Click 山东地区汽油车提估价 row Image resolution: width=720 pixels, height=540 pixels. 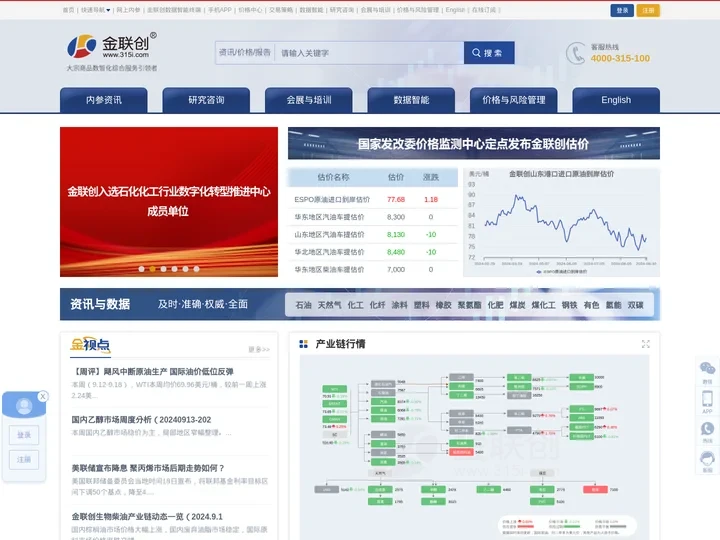372,234
